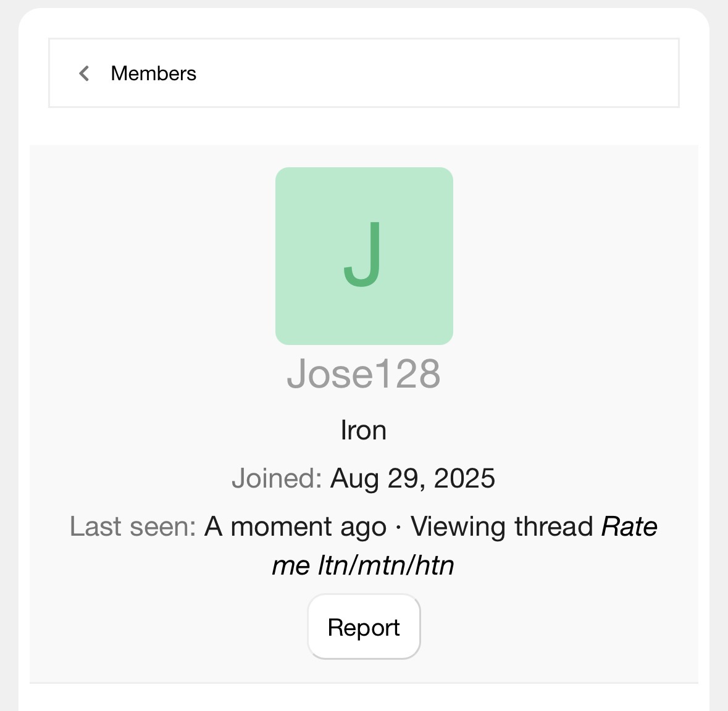Screen dimensions: 728x711
Task: Click the white space below the profile card
Action: [x=364, y=699]
